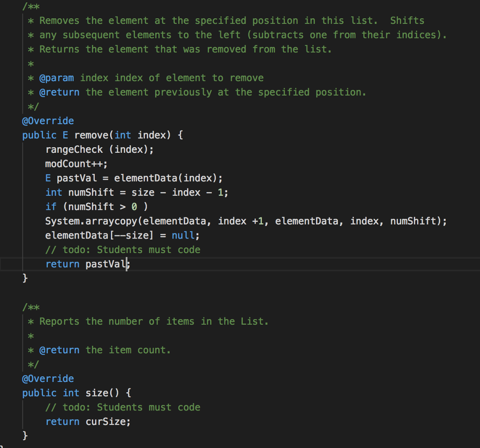Click the closing brace of remove method
The image size is (480, 448).
[x=25, y=278]
